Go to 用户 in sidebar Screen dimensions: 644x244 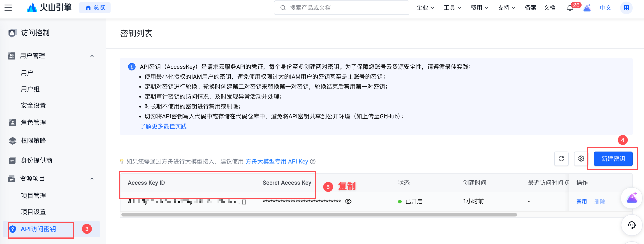pos(27,73)
